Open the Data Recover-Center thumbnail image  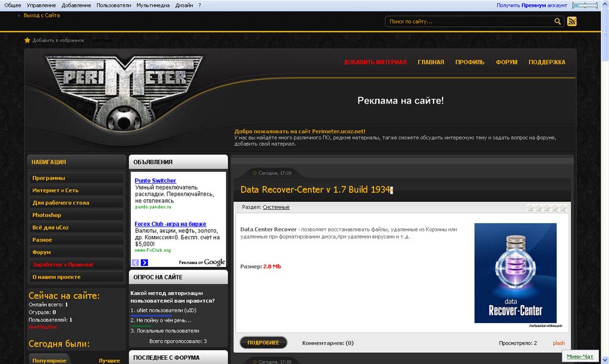tap(515, 273)
